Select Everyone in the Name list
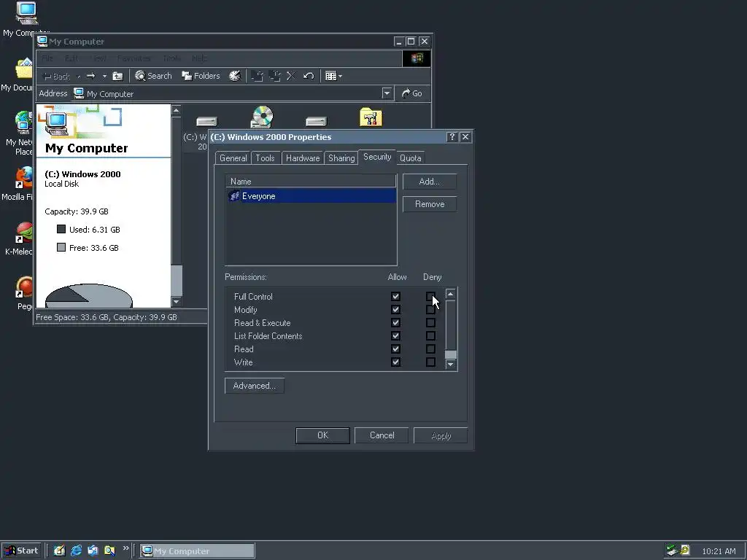 (311, 196)
